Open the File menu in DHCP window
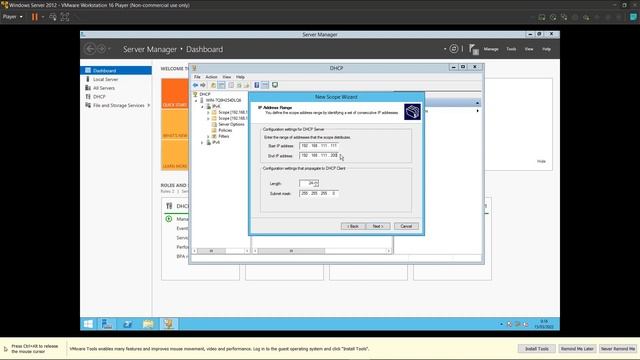640x360 pixels. pyautogui.click(x=197, y=77)
